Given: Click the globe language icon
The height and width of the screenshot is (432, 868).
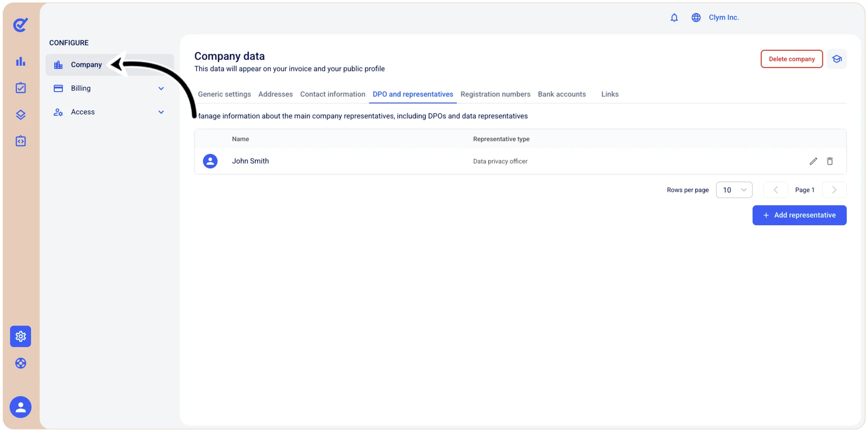Looking at the screenshot, I should [696, 18].
